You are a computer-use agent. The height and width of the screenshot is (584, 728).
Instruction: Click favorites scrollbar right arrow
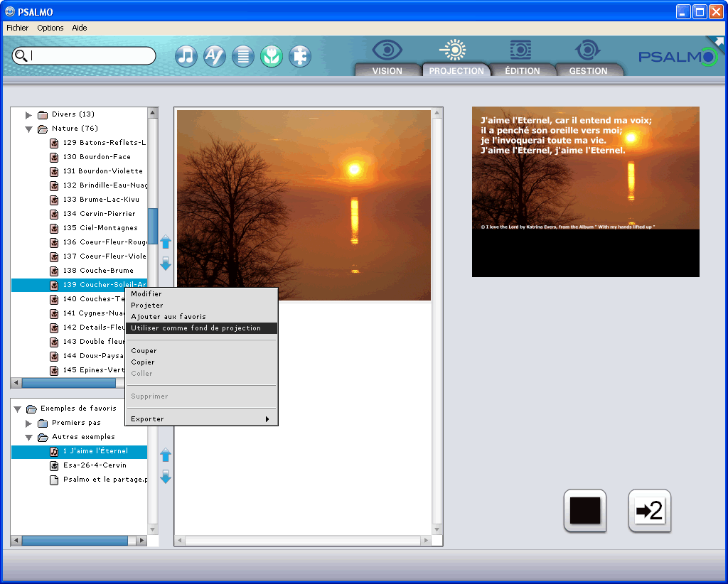tap(142, 541)
